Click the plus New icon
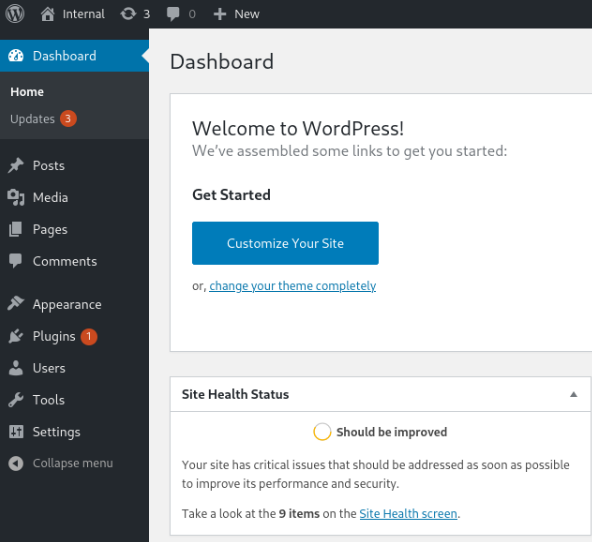Screen dimensions: 592x542 tap(219, 14)
